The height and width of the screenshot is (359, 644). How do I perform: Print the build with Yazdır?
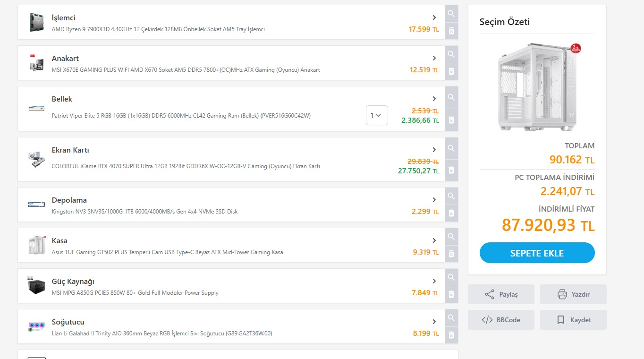point(573,294)
